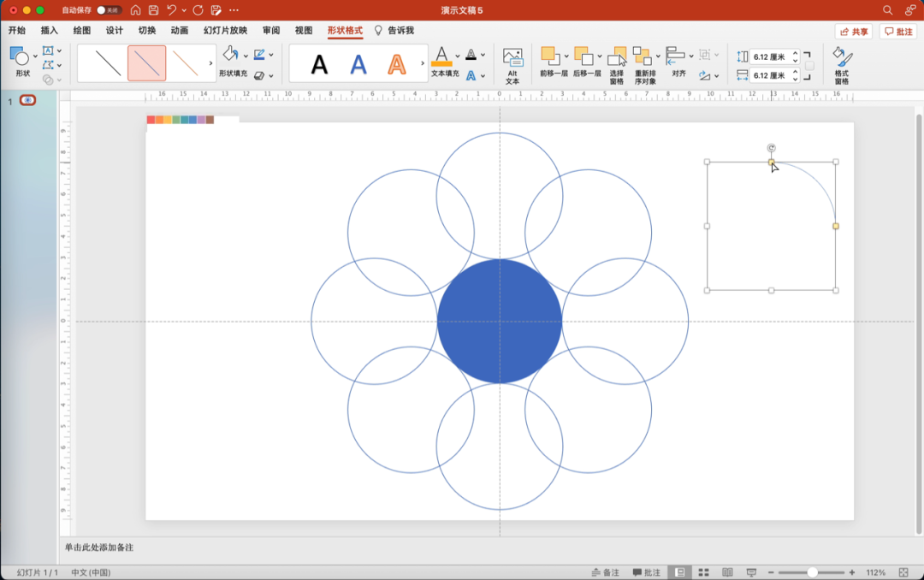The width and height of the screenshot is (924, 580).
Task: Click the text outline icon
Action: [x=471, y=55]
